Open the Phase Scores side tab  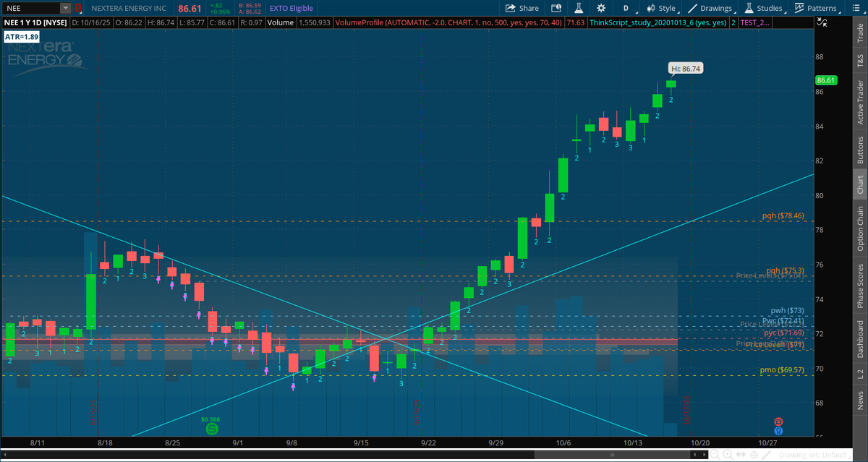859,286
